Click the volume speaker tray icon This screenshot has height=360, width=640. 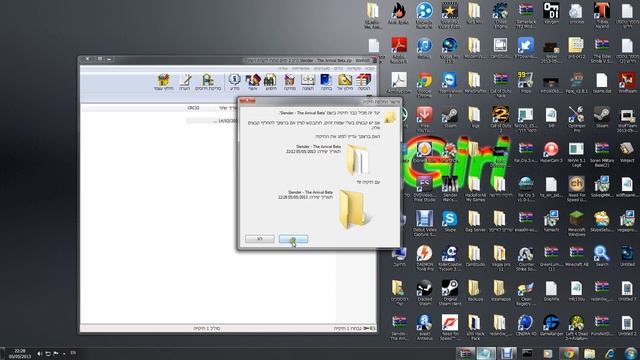pos(40,353)
